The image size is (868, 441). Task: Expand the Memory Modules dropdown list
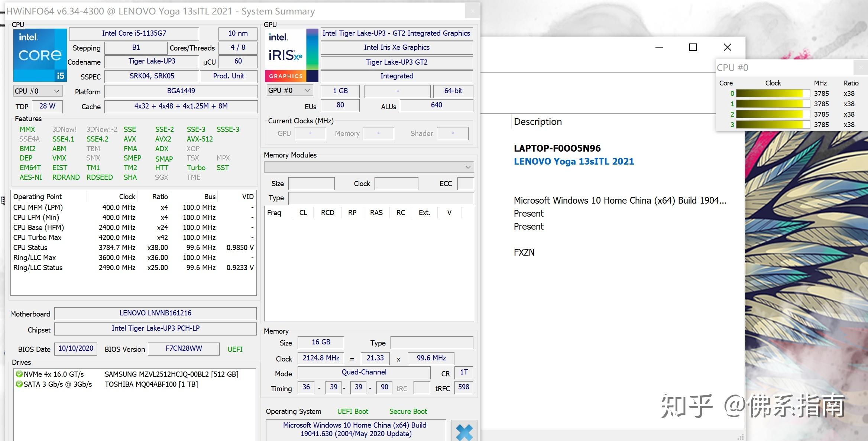(x=467, y=167)
